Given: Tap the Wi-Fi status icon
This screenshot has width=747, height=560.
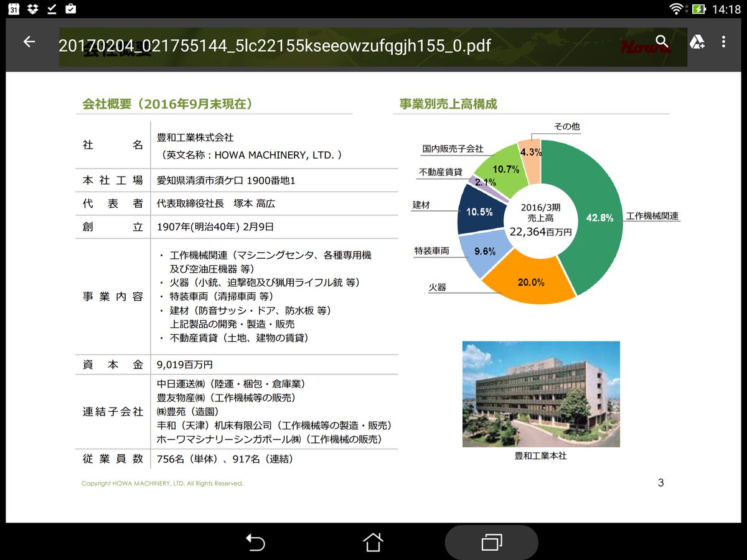Looking at the screenshot, I should 676,9.
